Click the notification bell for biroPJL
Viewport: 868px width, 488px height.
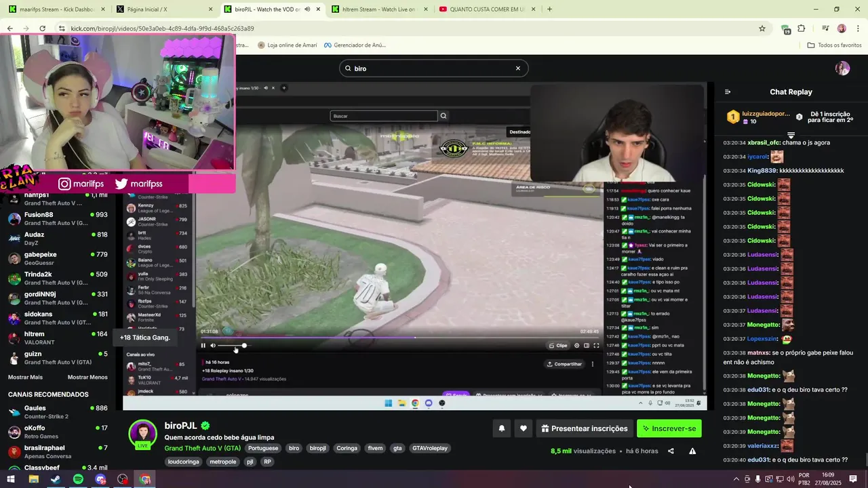pyautogui.click(x=502, y=428)
